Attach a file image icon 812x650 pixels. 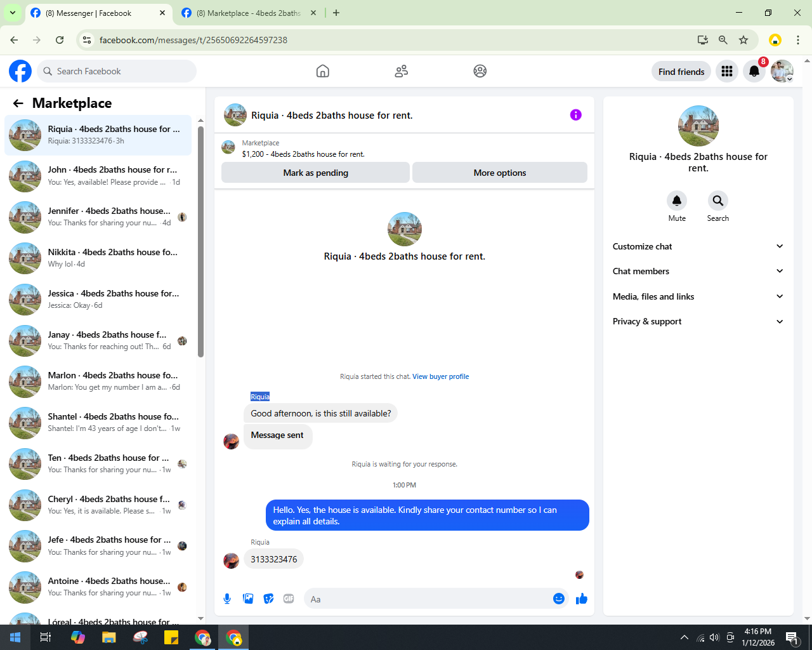tap(248, 599)
